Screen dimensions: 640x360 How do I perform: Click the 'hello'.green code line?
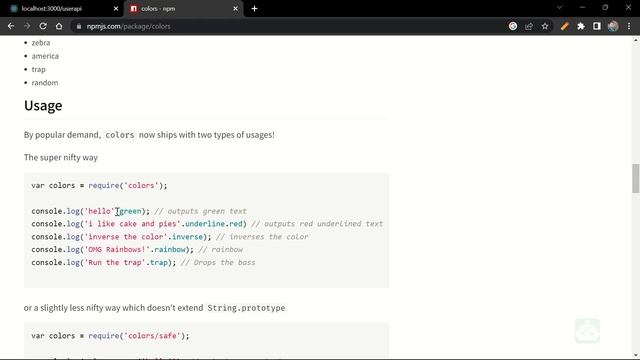click(x=139, y=211)
